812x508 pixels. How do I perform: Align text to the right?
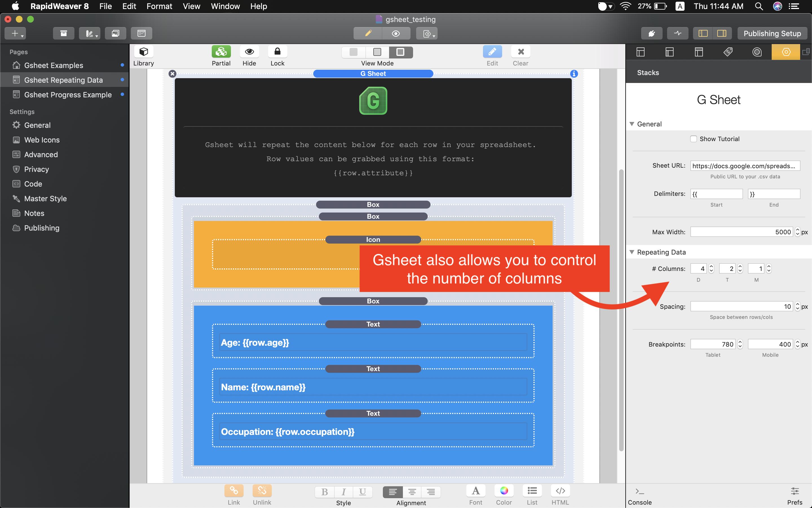click(431, 492)
